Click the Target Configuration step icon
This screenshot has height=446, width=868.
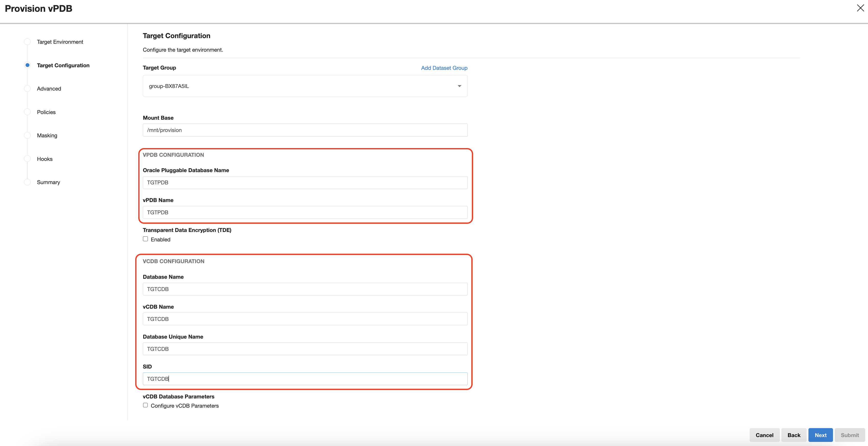[x=27, y=65]
